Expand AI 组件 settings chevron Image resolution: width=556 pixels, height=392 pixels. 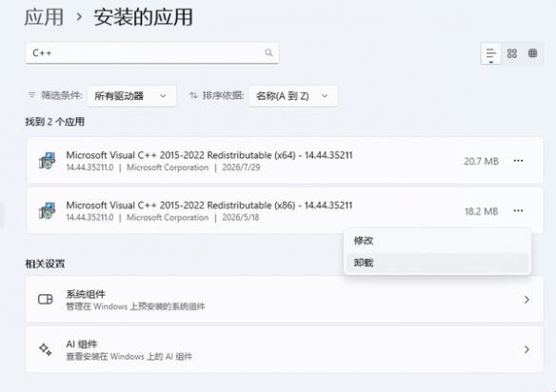(x=526, y=350)
